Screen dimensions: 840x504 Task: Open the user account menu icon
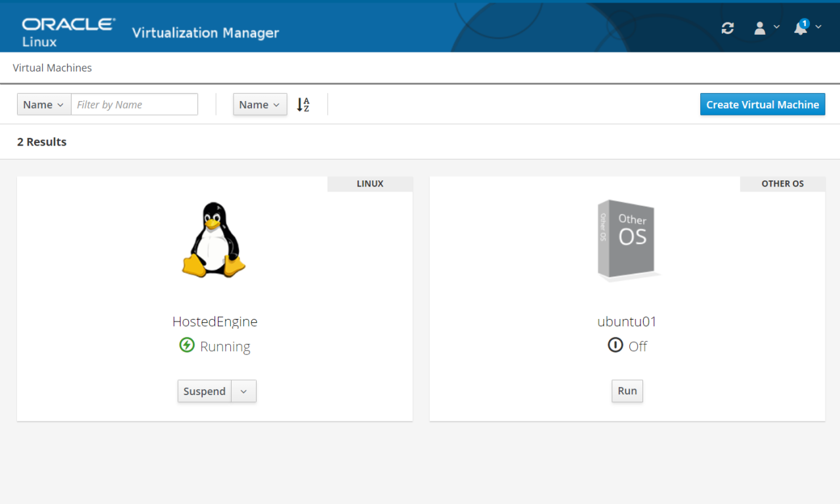(760, 28)
